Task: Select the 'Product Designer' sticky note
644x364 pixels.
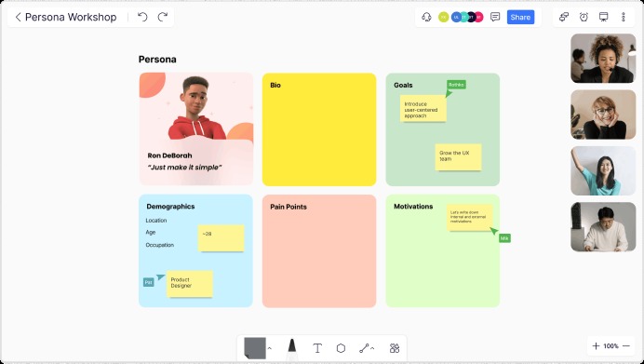Action: click(189, 284)
